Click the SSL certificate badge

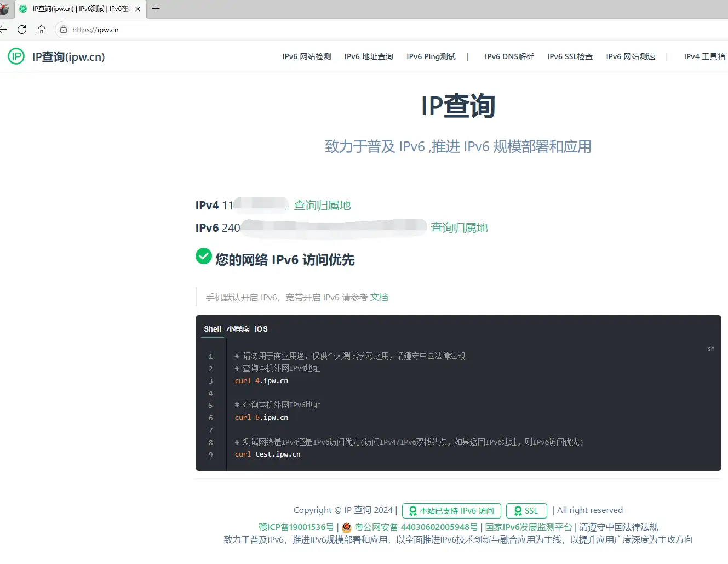click(526, 510)
